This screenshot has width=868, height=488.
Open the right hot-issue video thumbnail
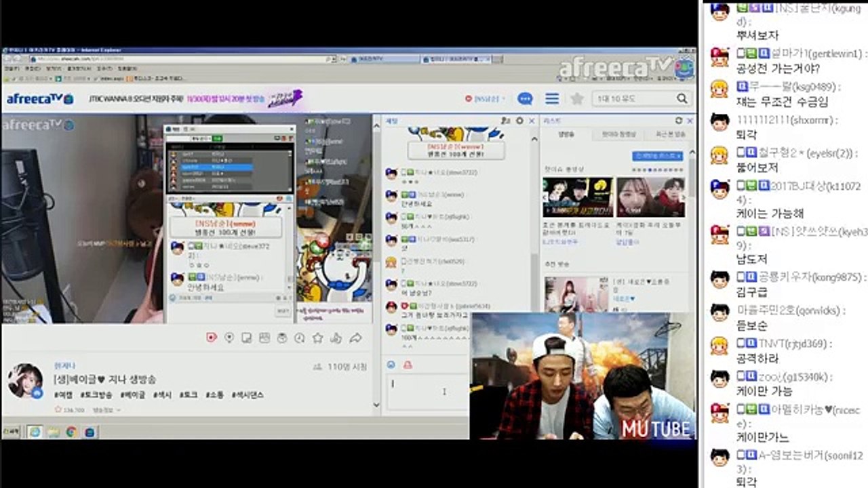pyautogui.click(x=650, y=197)
